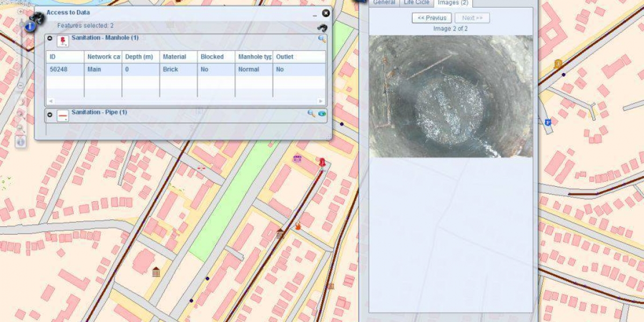Click the map zoom out minus button
The image size is (644, 322).
pyautogui.click(x=21, y=85)
